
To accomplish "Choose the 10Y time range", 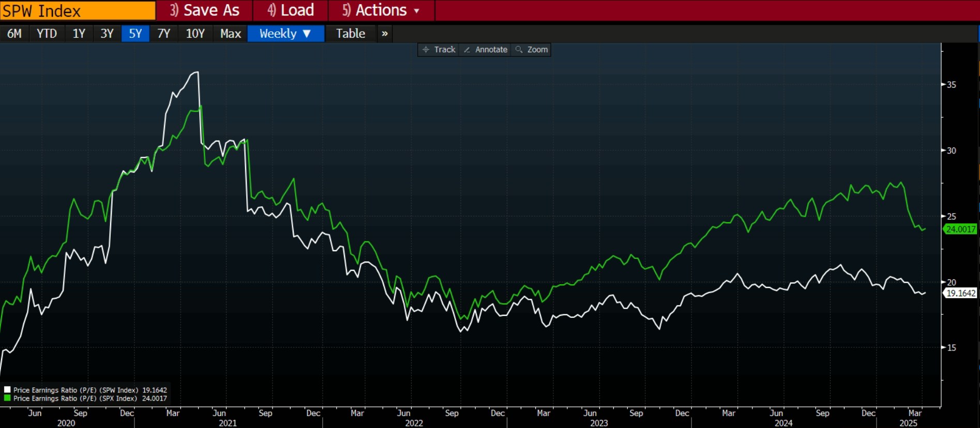I will 195,34.
